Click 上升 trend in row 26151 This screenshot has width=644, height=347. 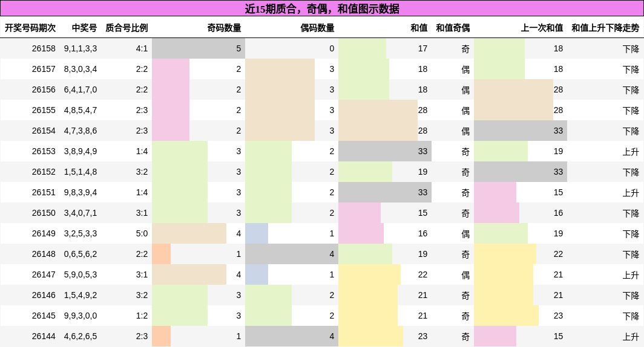(631, 193)
